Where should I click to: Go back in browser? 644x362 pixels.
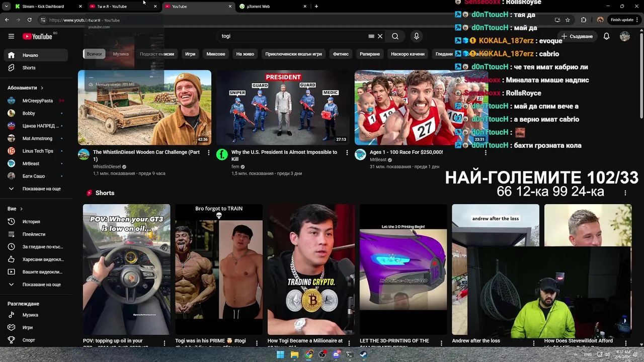[7, 20]
